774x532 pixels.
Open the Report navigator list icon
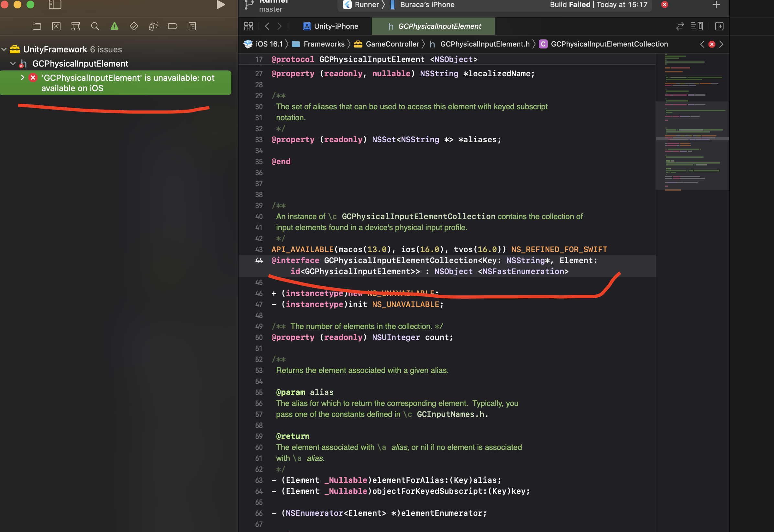192,26
